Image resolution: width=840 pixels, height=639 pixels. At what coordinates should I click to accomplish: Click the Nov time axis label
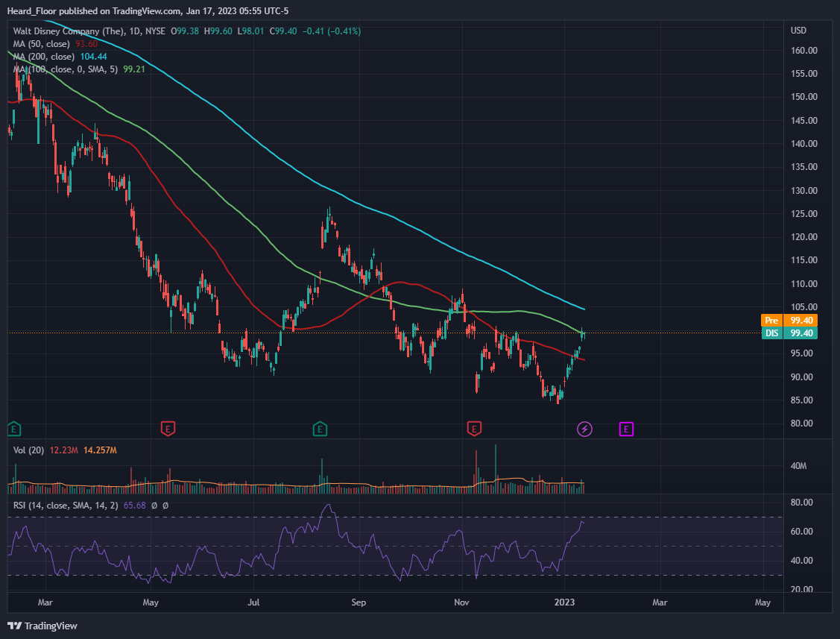[x=461, y=602]
